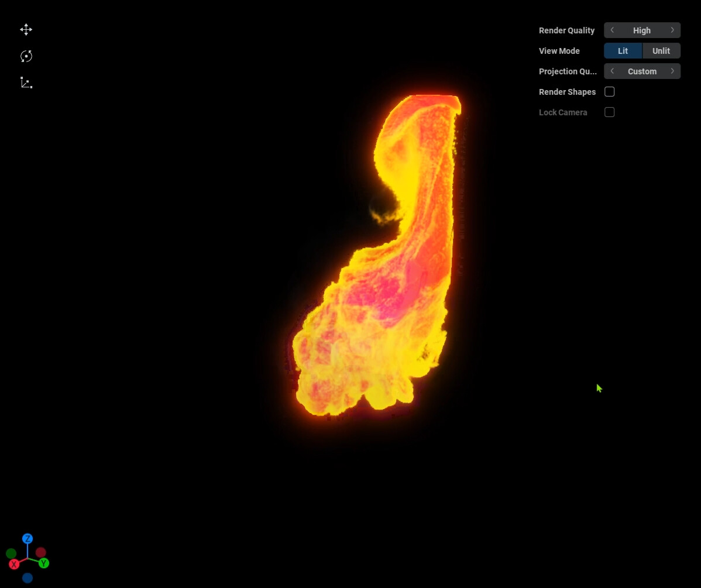Click the left arrow on Projection Quality
Viewport: 701px width, 588px height.
pyautogui.click(x=612, y=71)
